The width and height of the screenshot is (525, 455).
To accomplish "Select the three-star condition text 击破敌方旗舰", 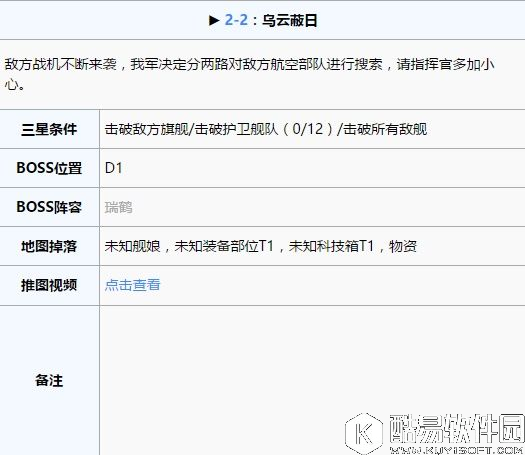I will [x=146, y=129].
